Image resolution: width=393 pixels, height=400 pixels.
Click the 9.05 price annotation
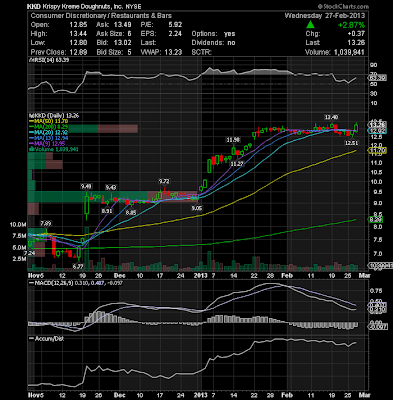click(196, 208)
